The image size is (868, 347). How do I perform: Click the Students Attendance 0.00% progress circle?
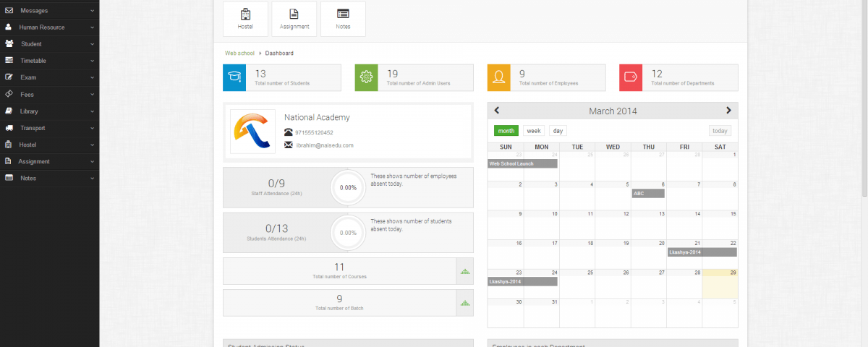[348, 233]
